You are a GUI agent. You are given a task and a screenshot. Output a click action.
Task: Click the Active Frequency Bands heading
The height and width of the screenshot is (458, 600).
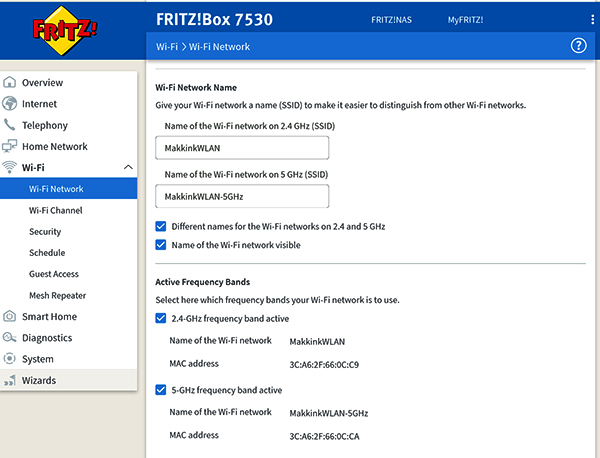(202, 282)
